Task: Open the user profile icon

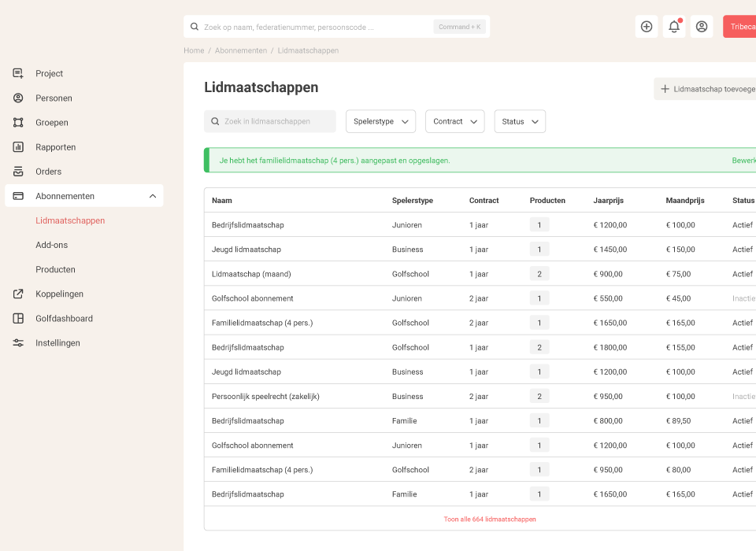Action: 702,27
